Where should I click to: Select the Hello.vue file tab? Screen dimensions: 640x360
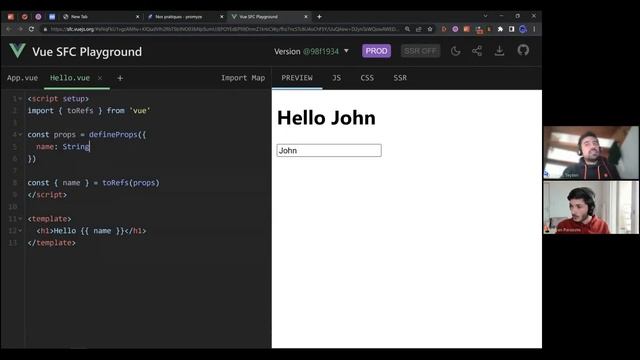click(70, 78)
